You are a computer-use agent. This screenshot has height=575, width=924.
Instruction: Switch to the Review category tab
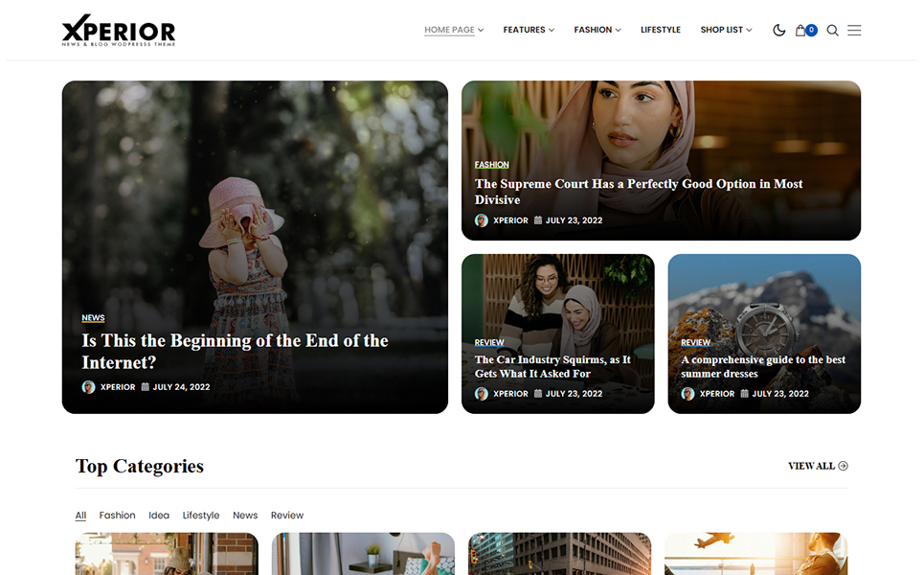pos(287,516)
